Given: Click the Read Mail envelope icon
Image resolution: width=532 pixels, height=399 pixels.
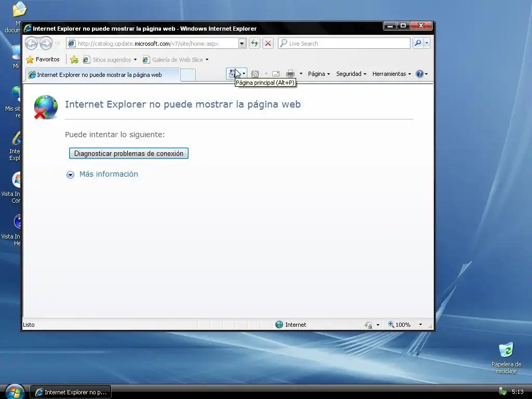Looking at the screenshot, I should 276,74.
